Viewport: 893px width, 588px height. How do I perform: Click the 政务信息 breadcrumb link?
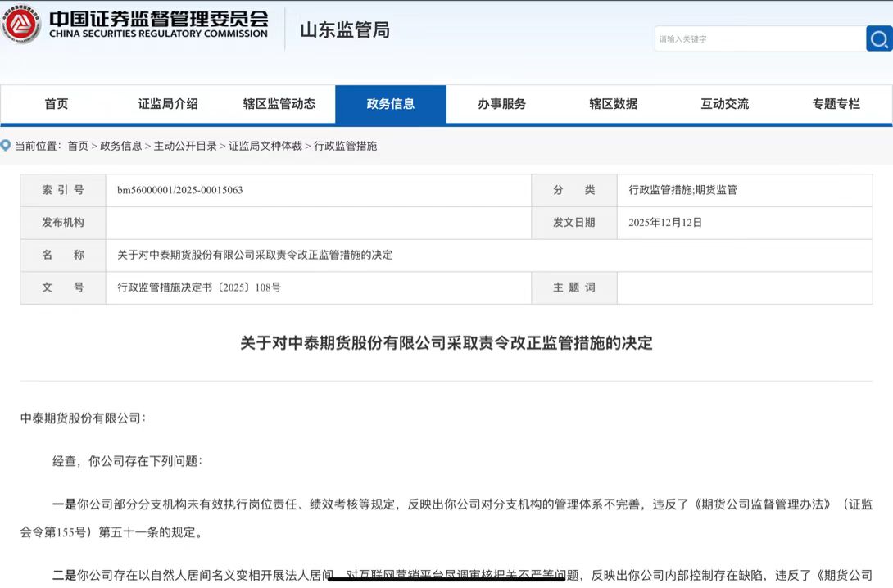(121, 146)
